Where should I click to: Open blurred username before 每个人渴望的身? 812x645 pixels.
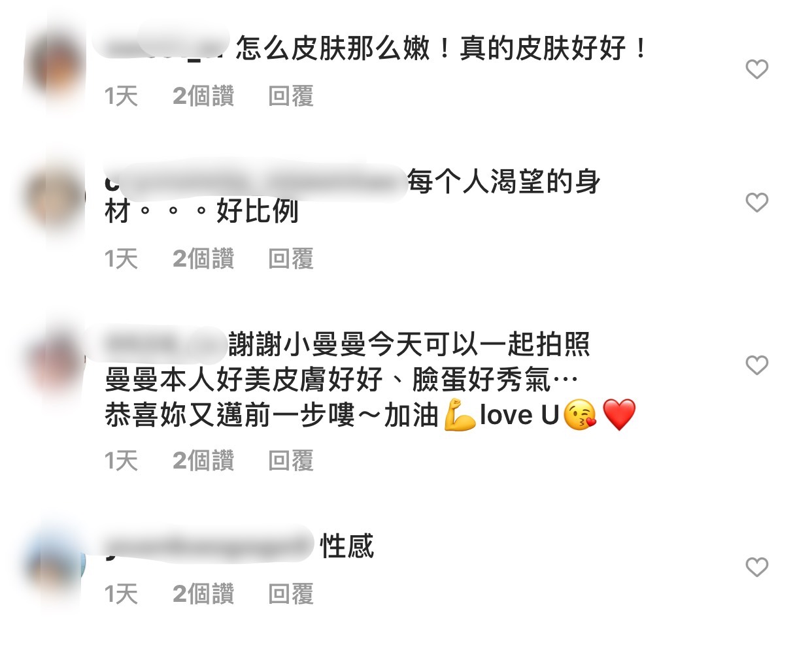coord(255,181)
